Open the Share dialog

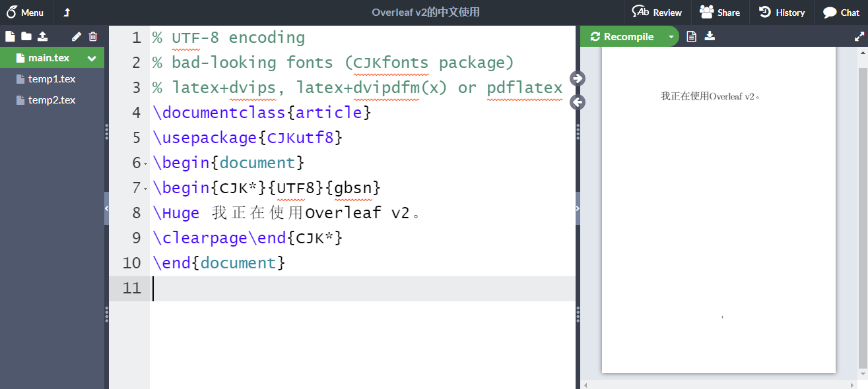pos(719,12)
